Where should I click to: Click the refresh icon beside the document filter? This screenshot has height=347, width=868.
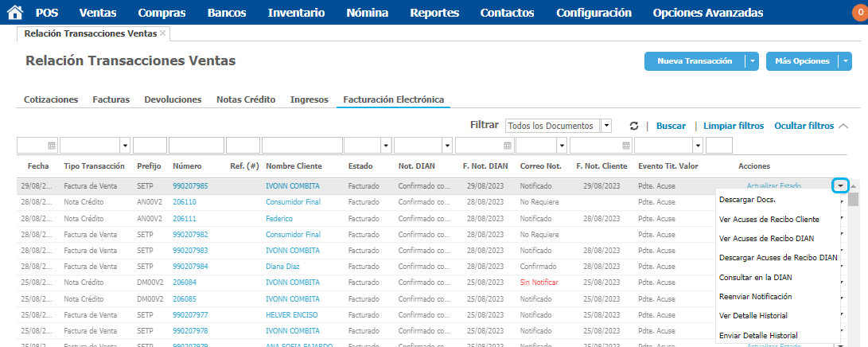(633, 126)
